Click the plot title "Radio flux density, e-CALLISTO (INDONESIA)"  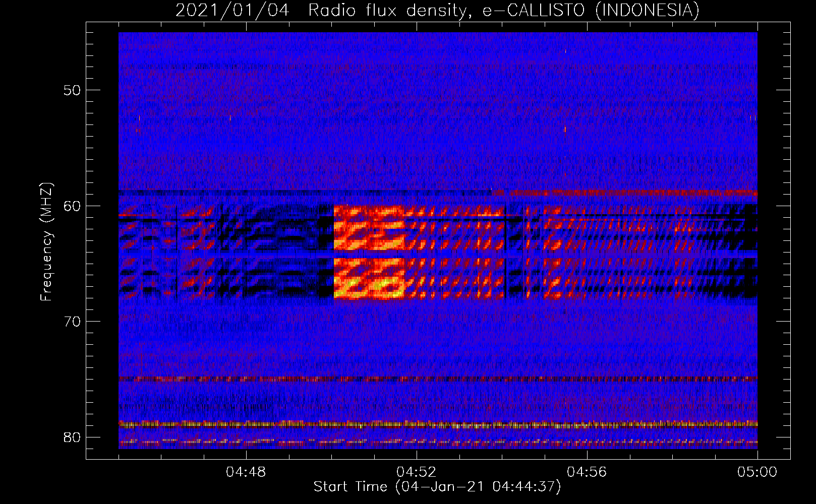tap(504, 10)
